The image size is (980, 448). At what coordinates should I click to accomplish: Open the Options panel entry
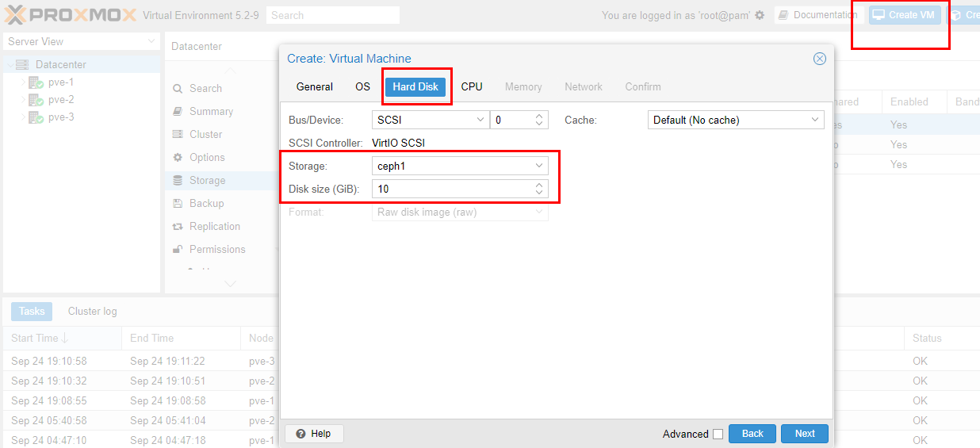click(x=207, y=158)
